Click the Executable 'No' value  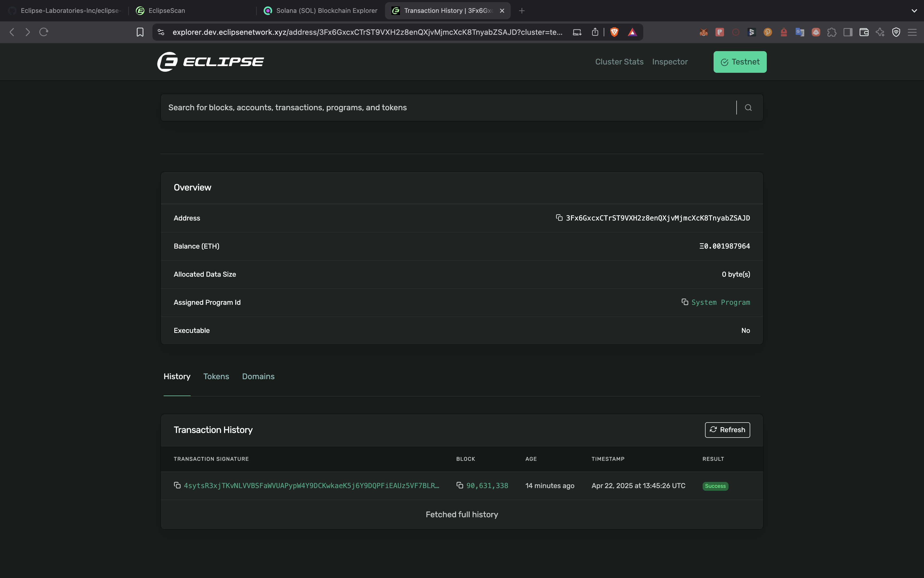pos(745,330)
